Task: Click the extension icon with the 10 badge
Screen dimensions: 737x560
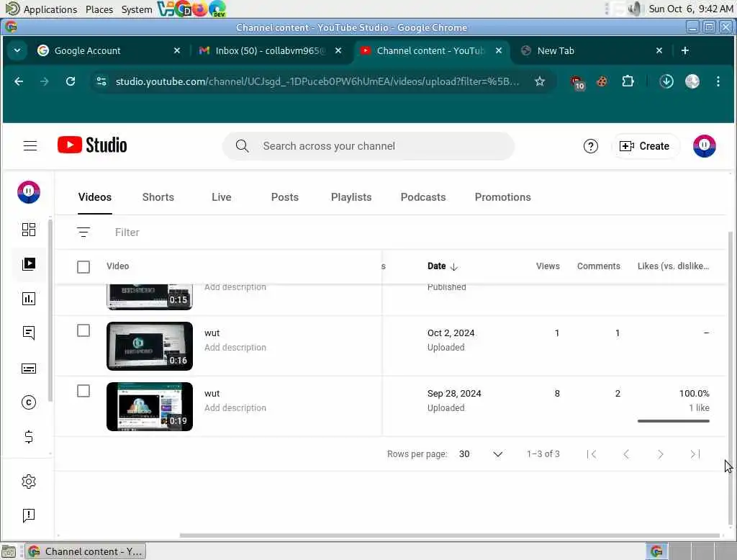Action: pyautogui.click(x=577, y=82)
